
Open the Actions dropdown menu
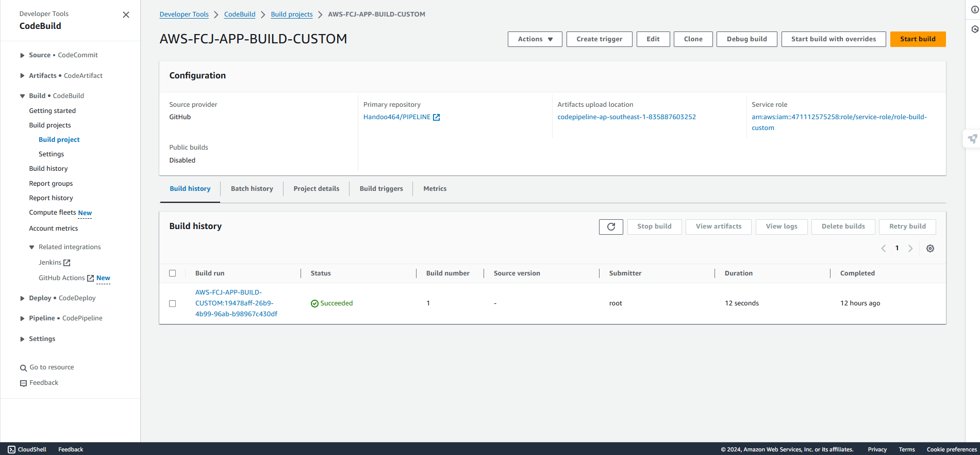click(x=535, y=39)
